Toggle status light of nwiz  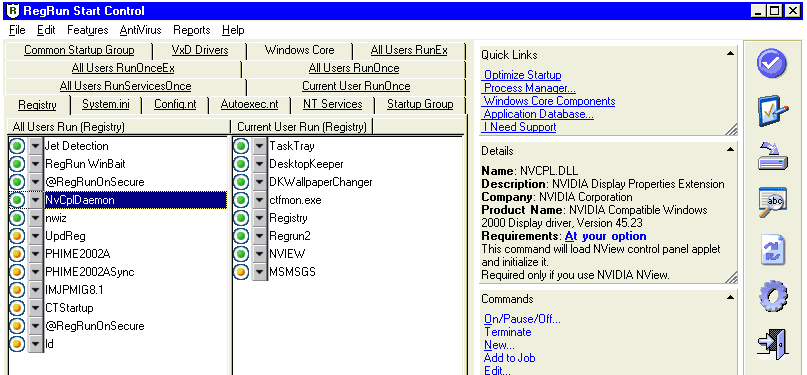(17, 218)
